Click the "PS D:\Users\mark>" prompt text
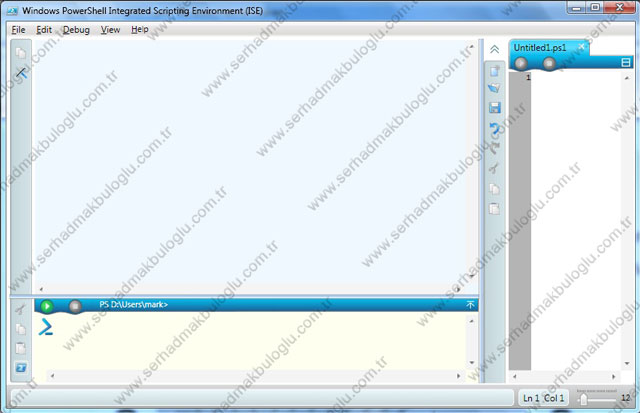This screenshot has height=413, width=640. coord(133,304)
